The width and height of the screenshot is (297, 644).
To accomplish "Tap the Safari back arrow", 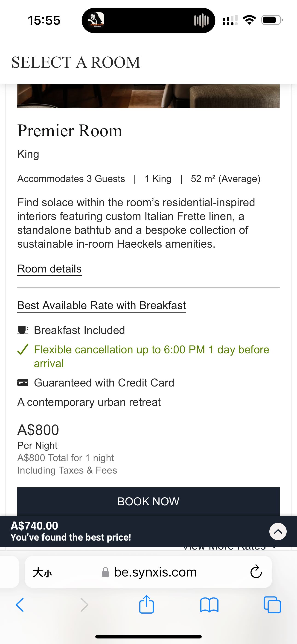I will pos(20,605).
